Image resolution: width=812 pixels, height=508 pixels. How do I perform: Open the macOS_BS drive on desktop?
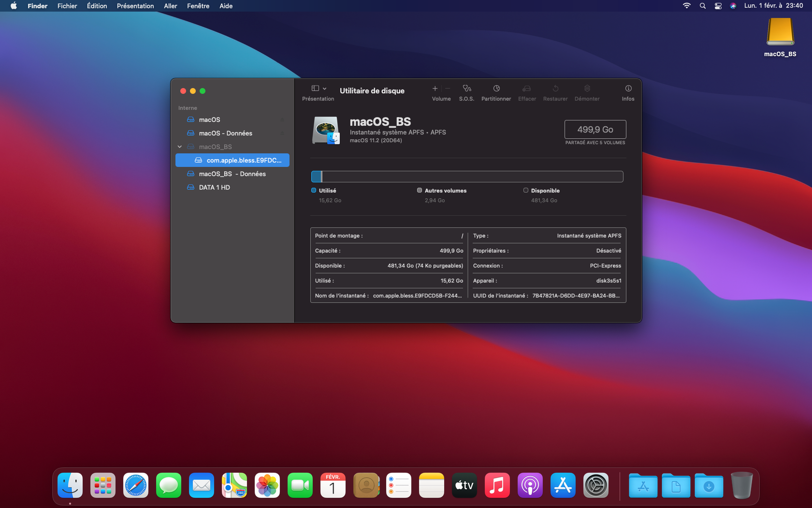(780, 32)
